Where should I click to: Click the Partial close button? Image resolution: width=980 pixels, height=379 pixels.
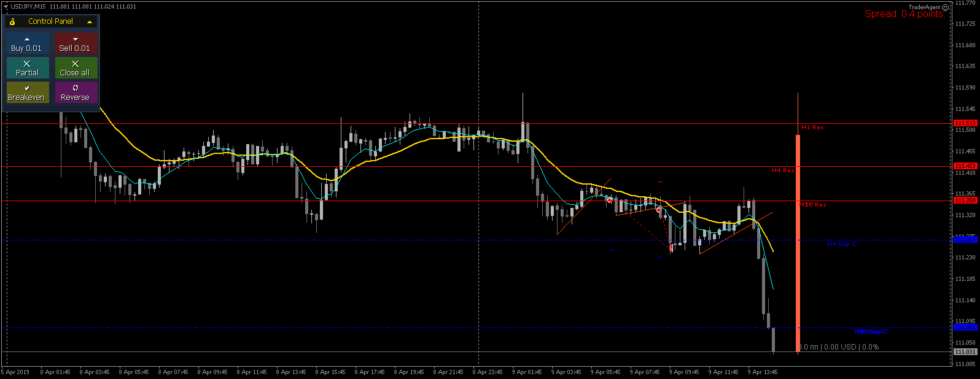coord(27,68)
